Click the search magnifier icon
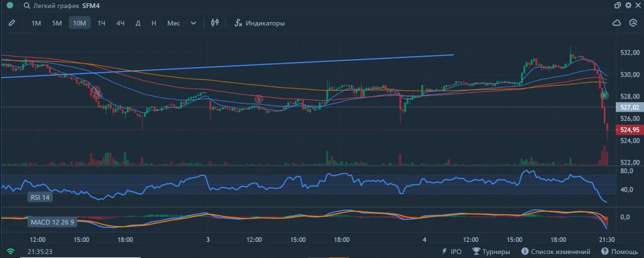Viewport: 644px width, 258px height. [27, 6]
